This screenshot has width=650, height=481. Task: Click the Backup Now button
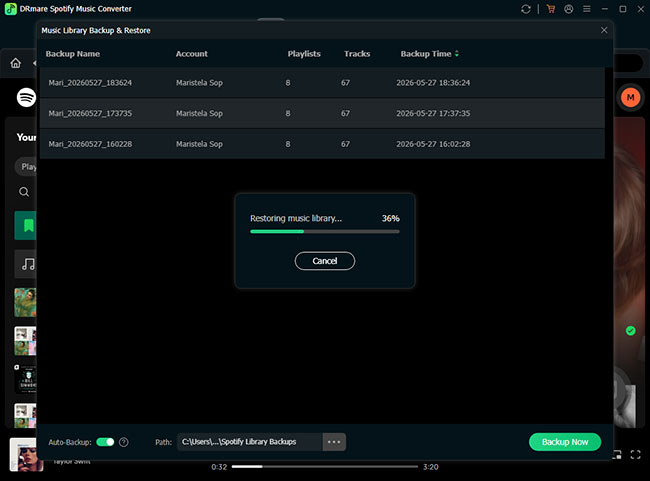pos(565,442)
